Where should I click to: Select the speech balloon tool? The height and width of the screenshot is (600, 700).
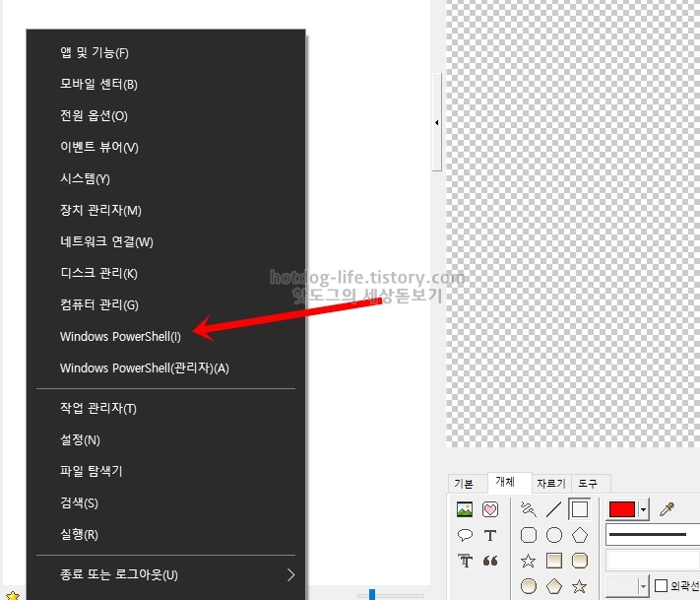click(x=465, y=535)
